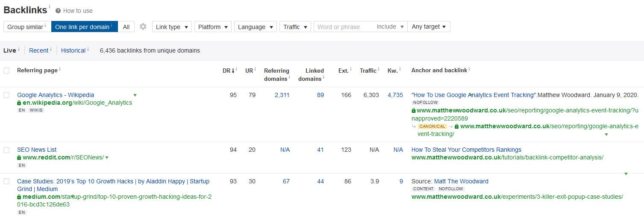The image size is (644, 218).
Task: Check the Google Analytics Wikipedia row checkbox
Action: tap(6, 95)
